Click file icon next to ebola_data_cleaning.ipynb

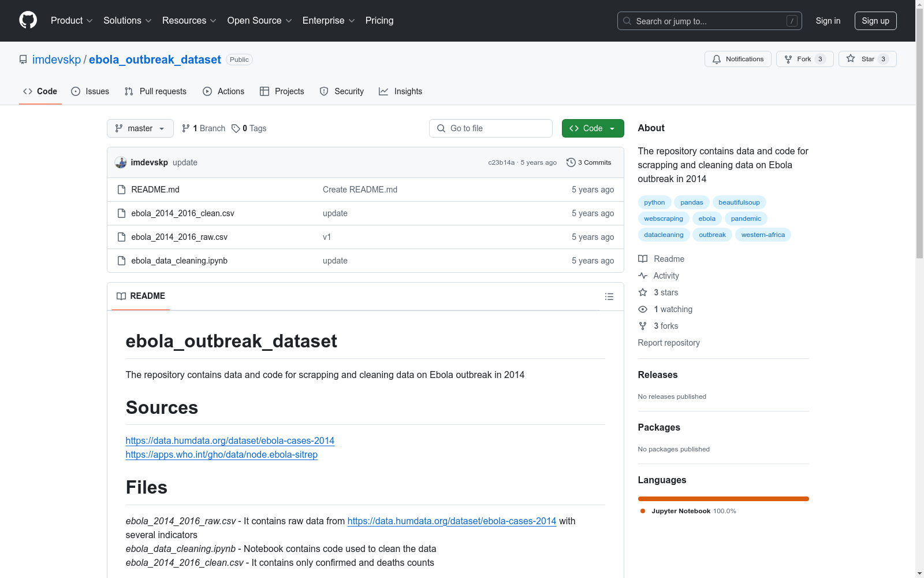[121, 261]
